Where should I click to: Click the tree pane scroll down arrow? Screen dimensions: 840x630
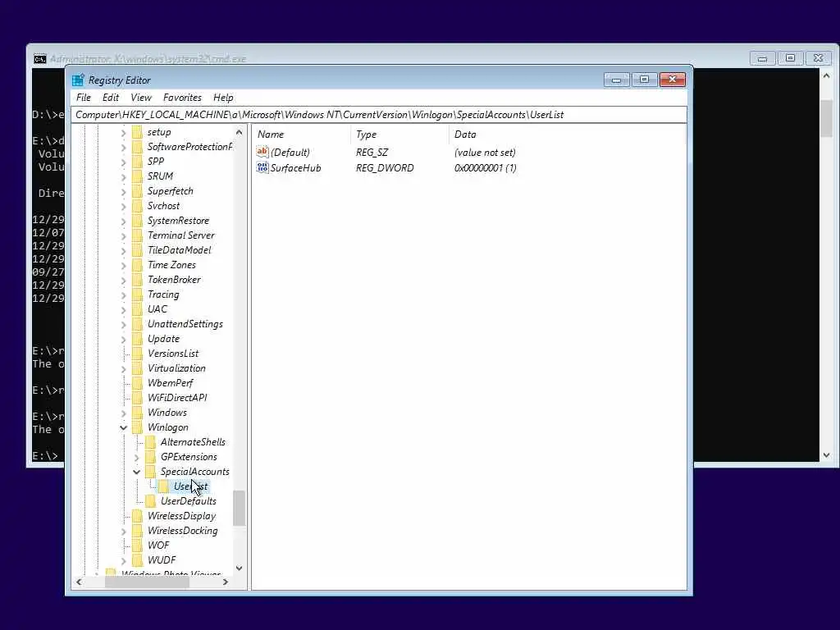tap(239, 568)
